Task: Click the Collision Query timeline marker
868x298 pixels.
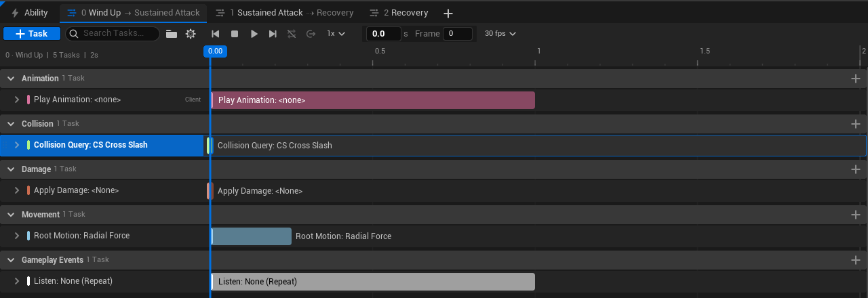Action: click(x=210, y=146)
